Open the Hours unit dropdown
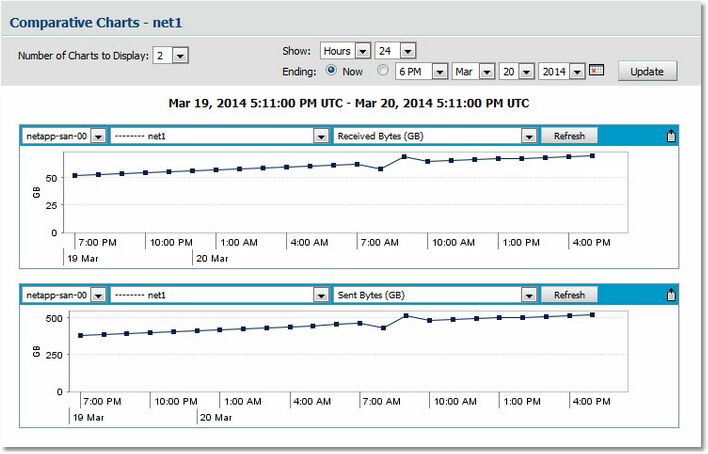This screenshot has width=708, height=454. point(345,51)
